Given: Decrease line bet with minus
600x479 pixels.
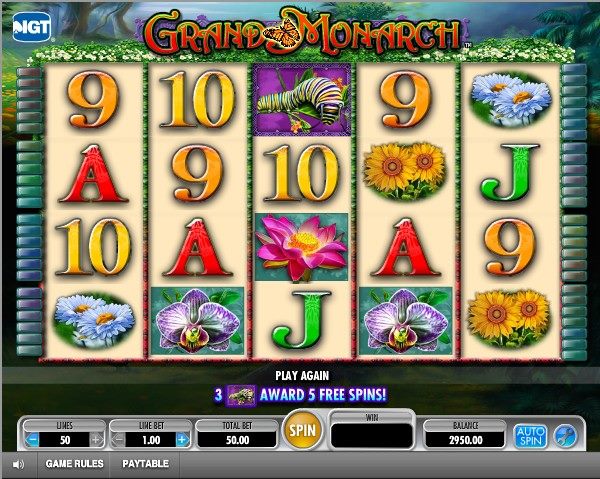Looking at the screenshot, I should tap(119, 440).
